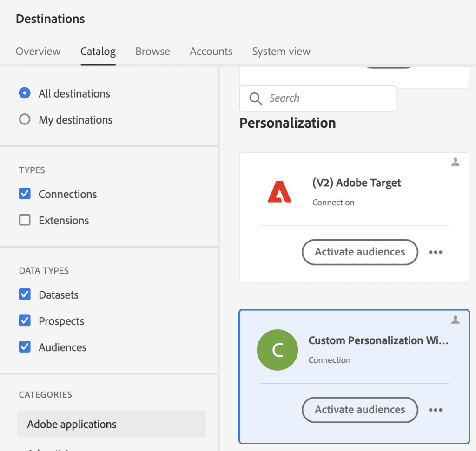Activate audiences for Custom Personalization destination

pyautogui.click(x=360, y=410)
